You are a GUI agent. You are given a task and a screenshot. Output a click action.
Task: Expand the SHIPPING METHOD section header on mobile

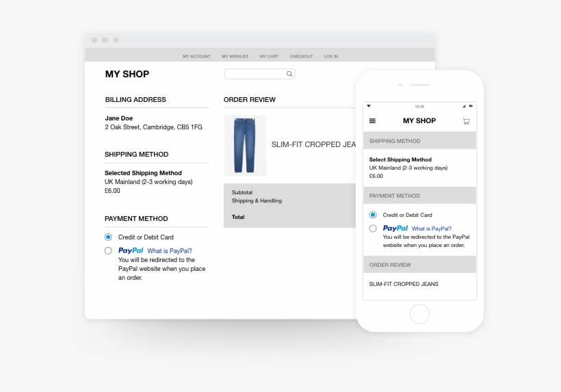tap(419, 140)
